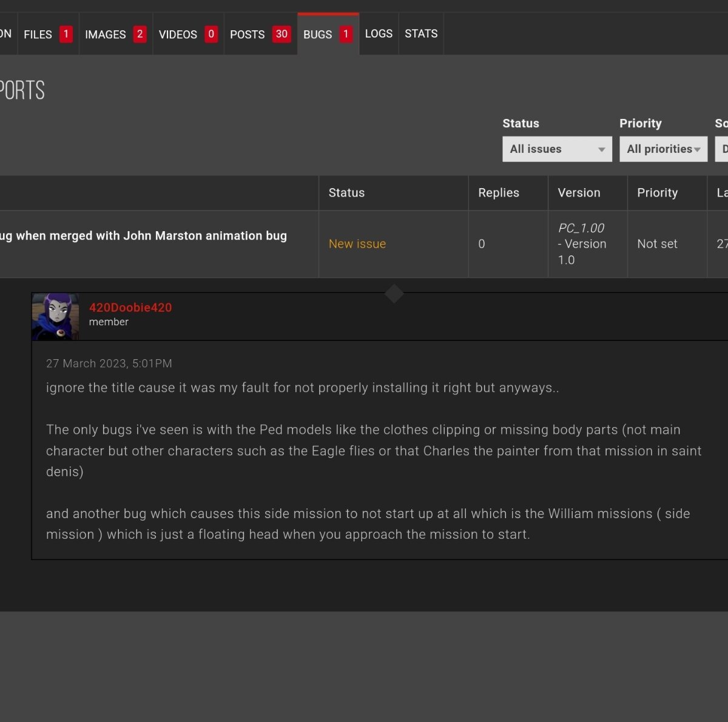Go to the POSTS tab

(x=260, y=35)
